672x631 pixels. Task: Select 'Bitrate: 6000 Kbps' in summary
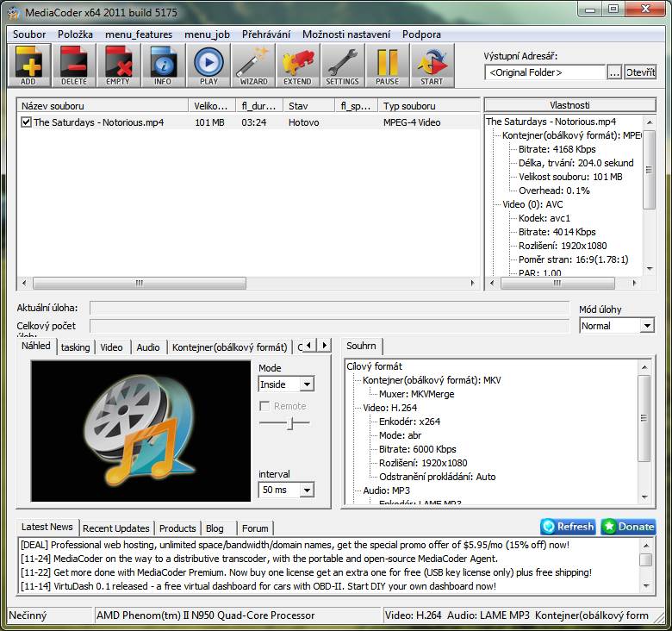[x=418, y=449]
